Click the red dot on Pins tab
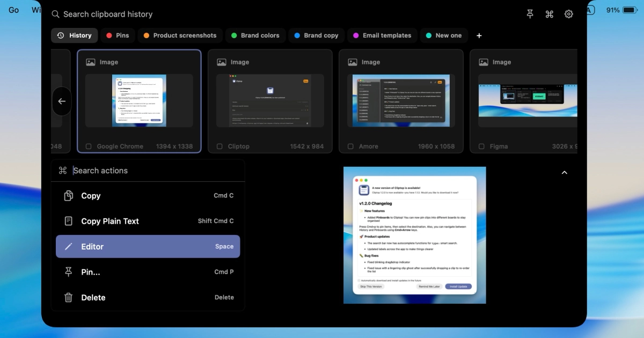The width and height of the screenshot is (644, 338). [109, 35]
